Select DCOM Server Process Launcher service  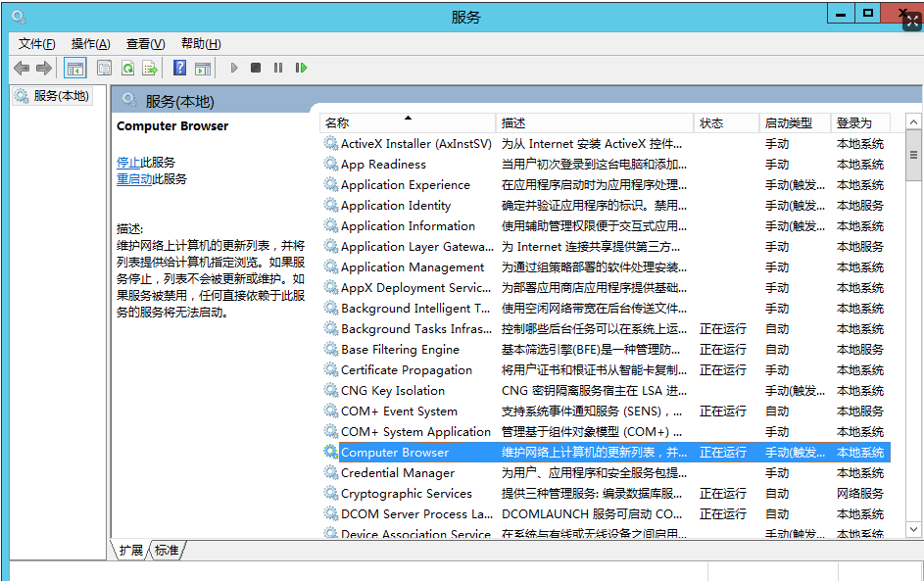pos(606,513)
